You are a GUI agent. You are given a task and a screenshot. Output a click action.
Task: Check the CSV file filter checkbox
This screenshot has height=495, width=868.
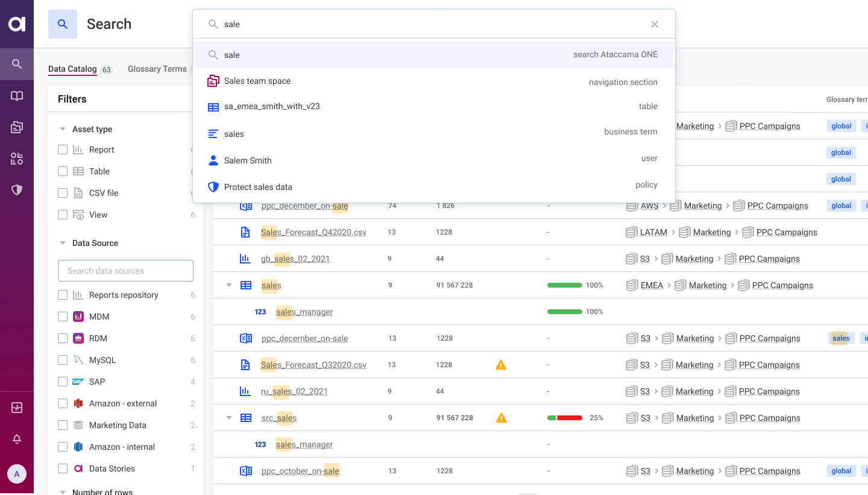(63, 193)
